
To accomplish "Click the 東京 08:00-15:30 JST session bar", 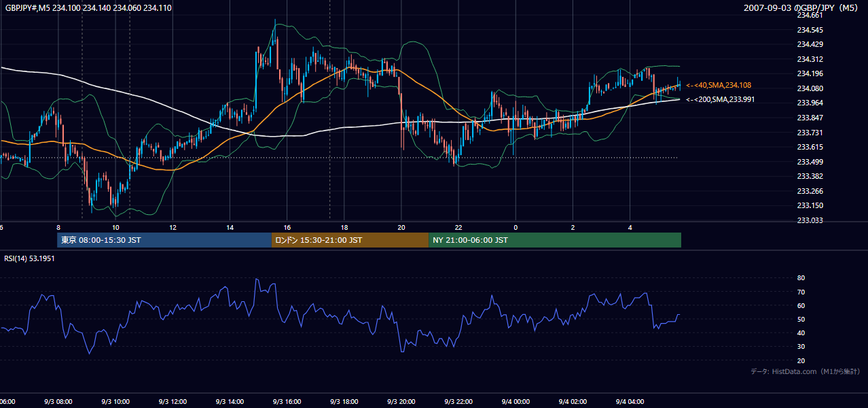I will (164, 240).
